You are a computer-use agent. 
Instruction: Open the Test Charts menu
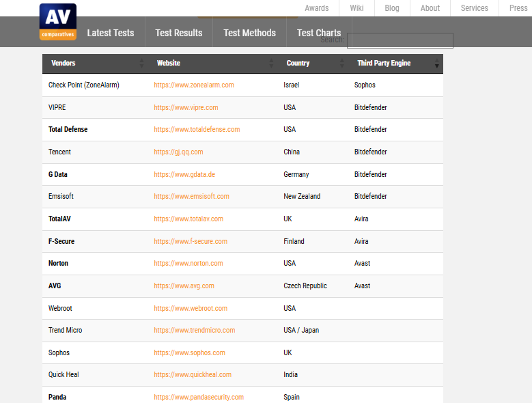point(319,33)
